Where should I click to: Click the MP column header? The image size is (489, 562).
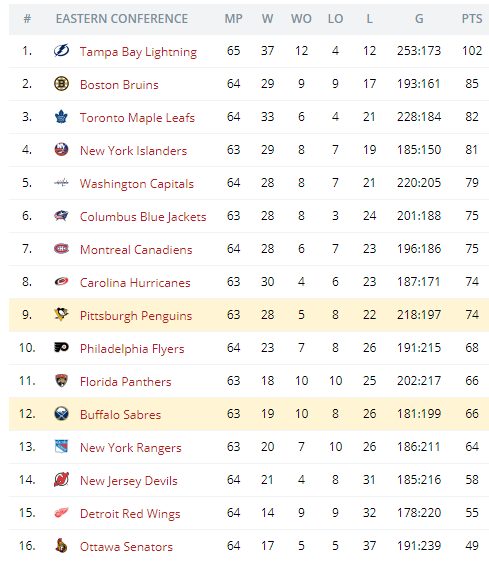pos(233,19)
